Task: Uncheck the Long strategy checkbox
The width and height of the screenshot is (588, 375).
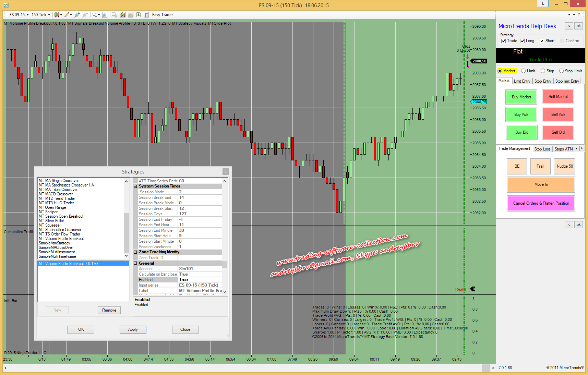Action: (523, 41)
